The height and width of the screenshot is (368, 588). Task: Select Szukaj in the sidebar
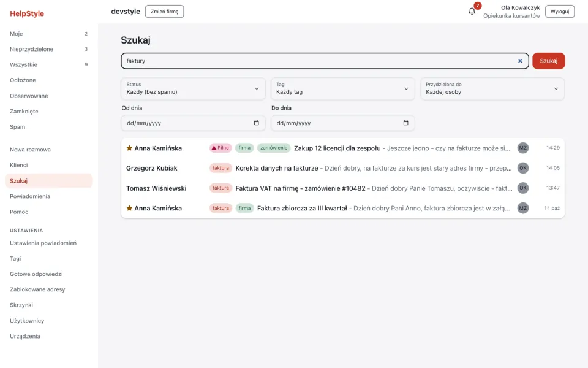(49, 180)
